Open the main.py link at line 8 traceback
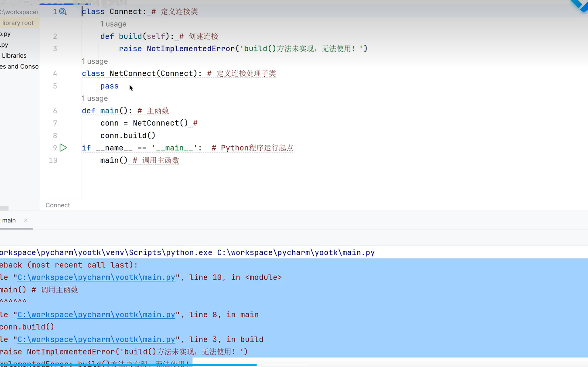 96,315
